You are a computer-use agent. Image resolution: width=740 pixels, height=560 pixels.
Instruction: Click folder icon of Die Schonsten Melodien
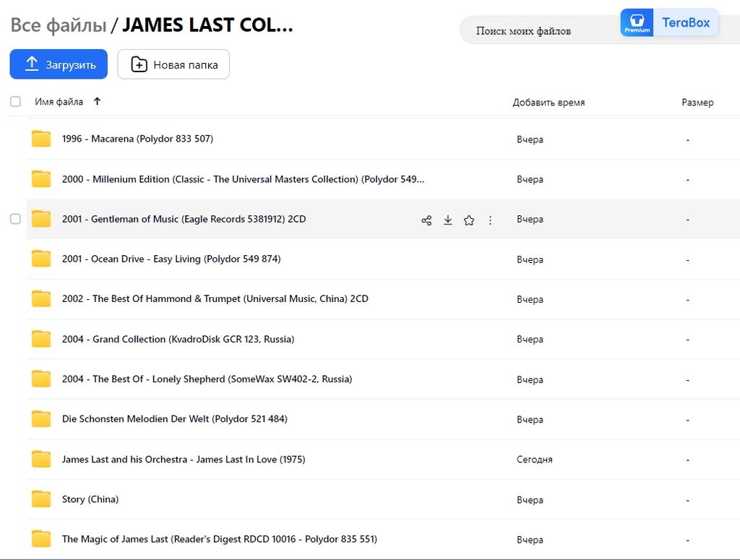[x=41, y=419]
